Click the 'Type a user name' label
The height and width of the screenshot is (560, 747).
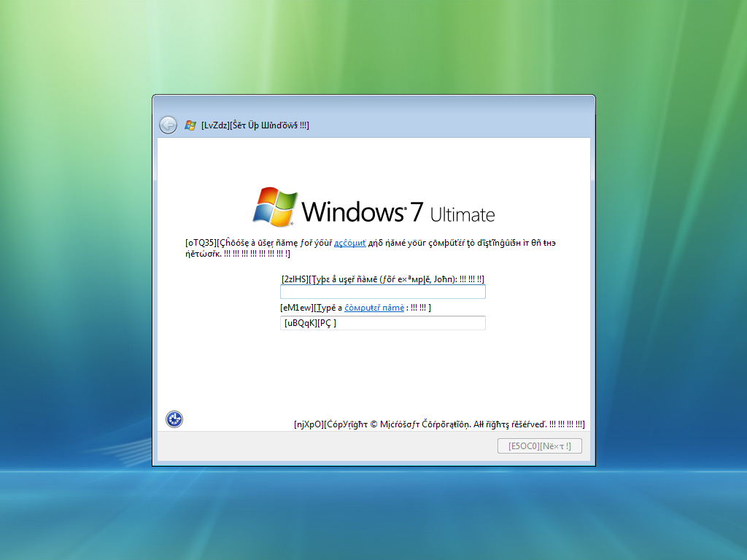click(382, 279)
